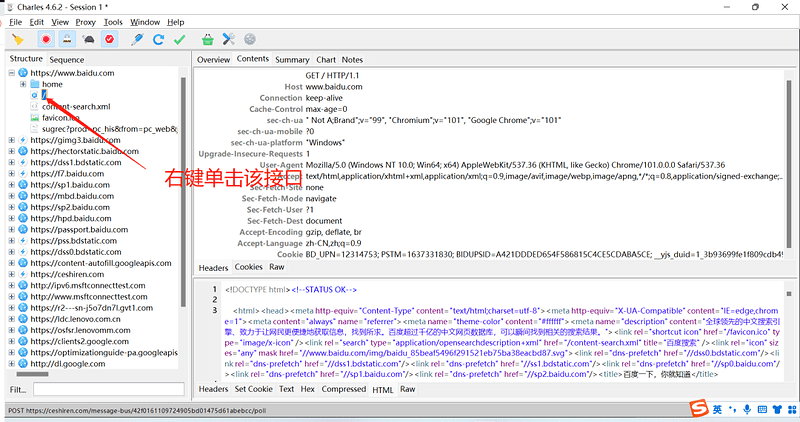Select request Raw tab
The height and width of the screenshot is (422, 800).
277,267
